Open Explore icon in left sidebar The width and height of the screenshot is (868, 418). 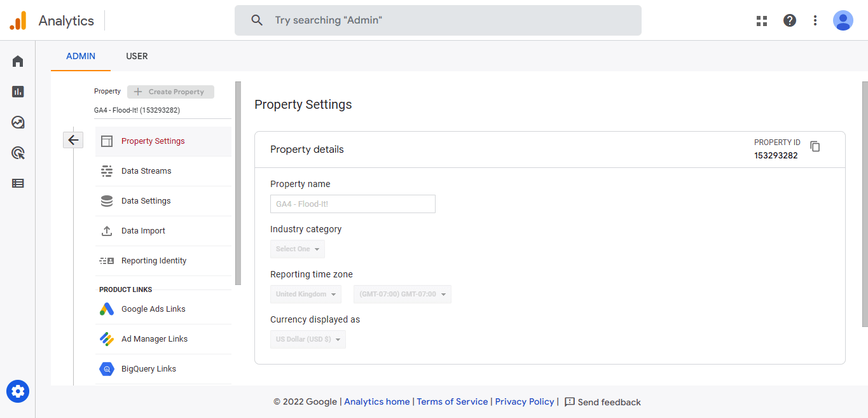coord(18,122)
